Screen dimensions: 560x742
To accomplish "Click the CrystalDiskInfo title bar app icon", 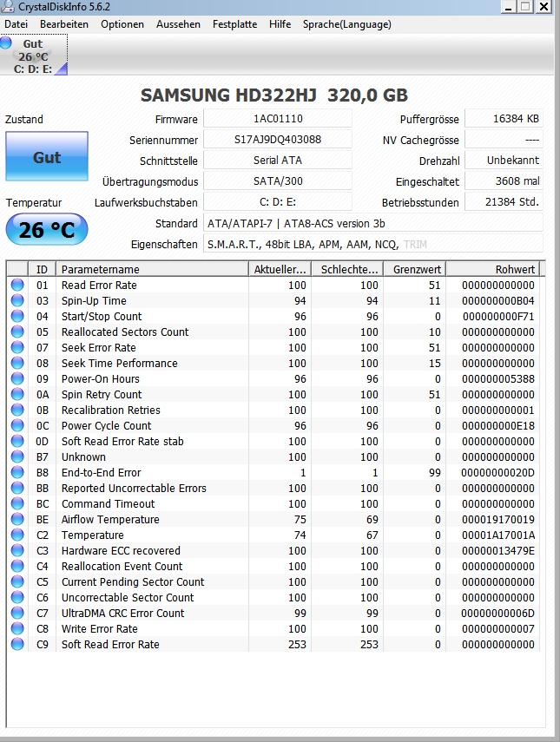I will [x=8, y=7].
